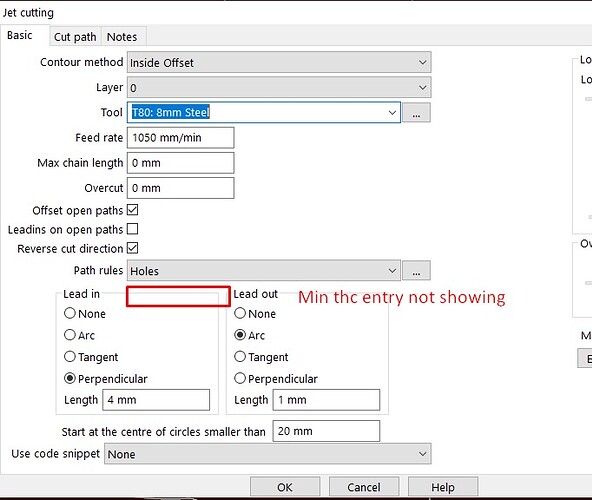
Task: Uncheck Reverse cut direction
Action: 133,248
